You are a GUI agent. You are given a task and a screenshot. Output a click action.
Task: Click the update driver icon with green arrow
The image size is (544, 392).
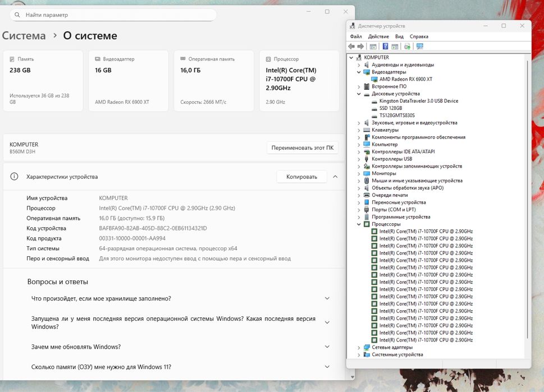pyautogui.click(x=408, y=46)
